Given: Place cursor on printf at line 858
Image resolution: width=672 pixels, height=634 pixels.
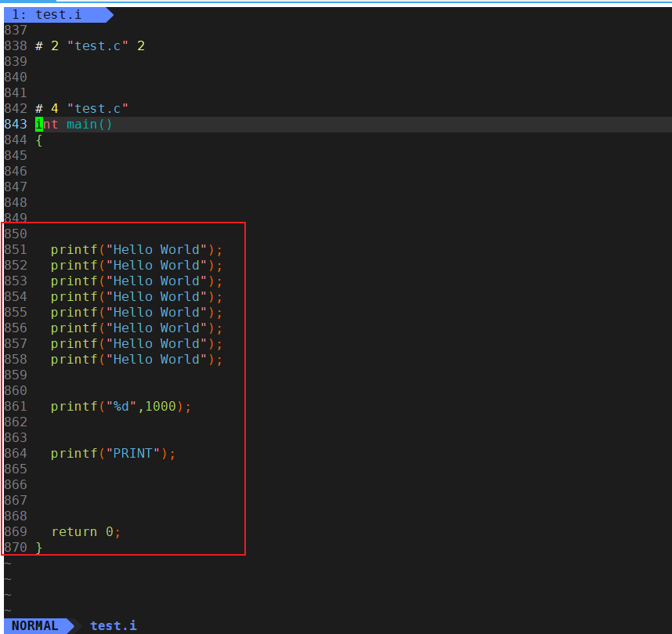Looking at the screenshot, I should 74,360.
